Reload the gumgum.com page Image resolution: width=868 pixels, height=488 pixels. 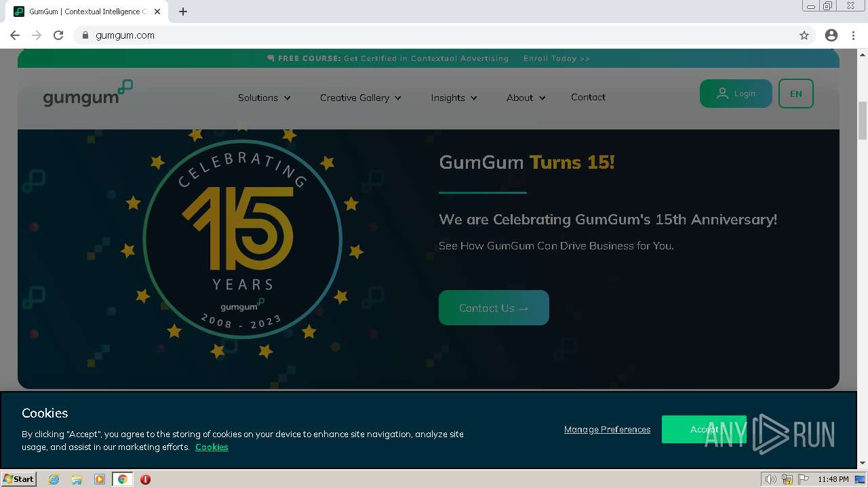pos(58,35)
